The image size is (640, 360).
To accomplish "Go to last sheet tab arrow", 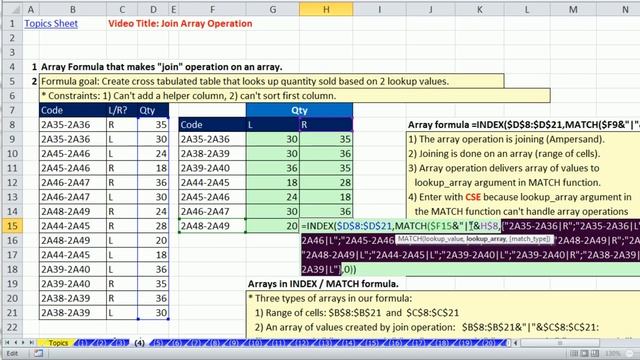I will pyautogui.click(x=31, y=343).
